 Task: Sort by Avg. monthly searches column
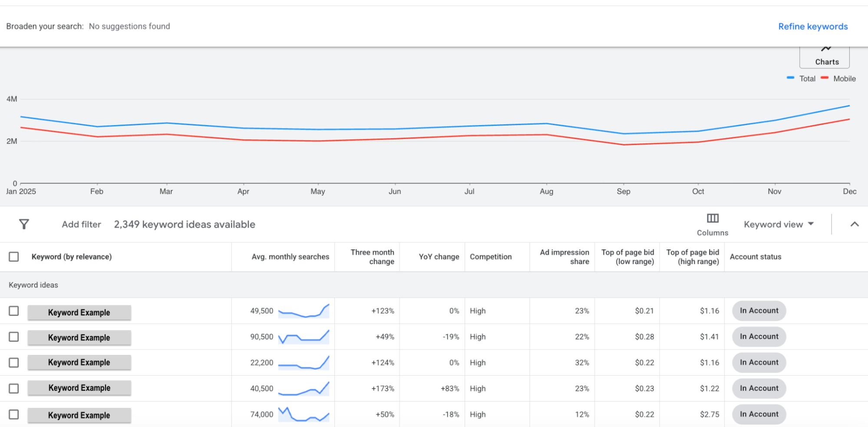tap(290, 257)
